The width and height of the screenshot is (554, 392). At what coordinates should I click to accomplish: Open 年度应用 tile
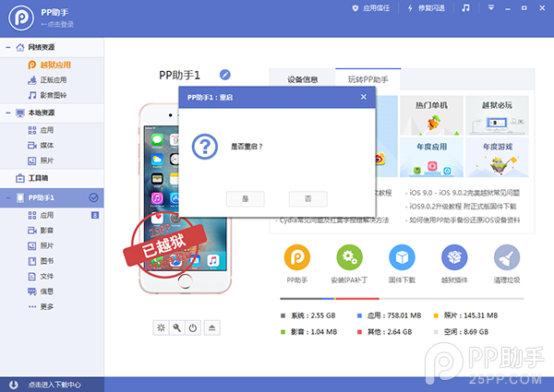click(431, 157)
